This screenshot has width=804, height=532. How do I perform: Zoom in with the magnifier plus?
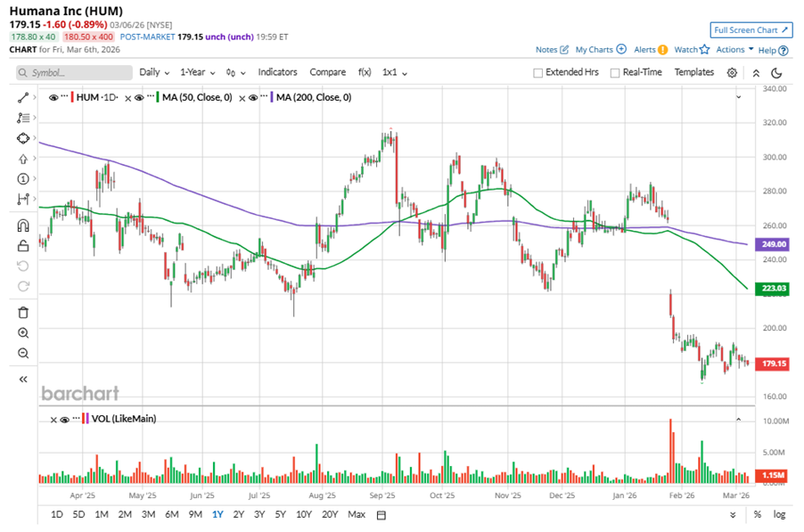(23, 333)
